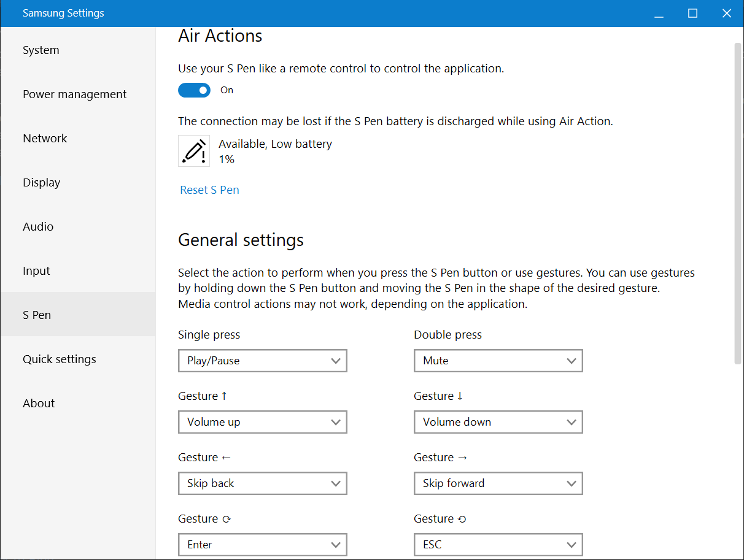This screenshot has width=744, height=560.
Task: Select Network in the sidebar
Action: click(x=78, y=139)
